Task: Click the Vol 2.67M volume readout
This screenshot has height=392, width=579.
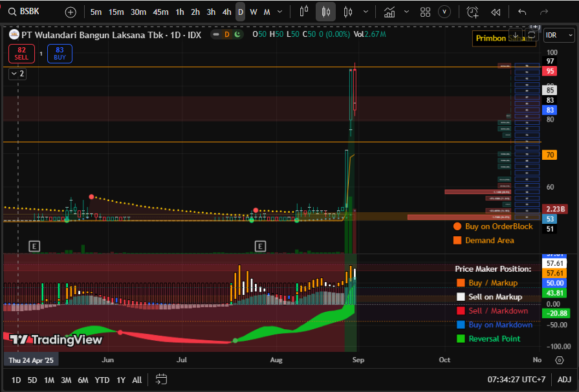Action: [369, 34]
